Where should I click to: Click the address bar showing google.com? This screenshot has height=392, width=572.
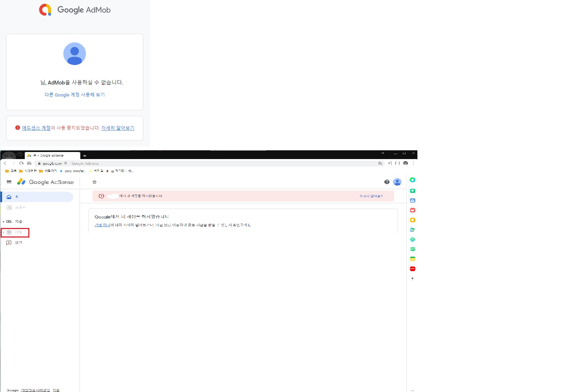pos(210,163)
